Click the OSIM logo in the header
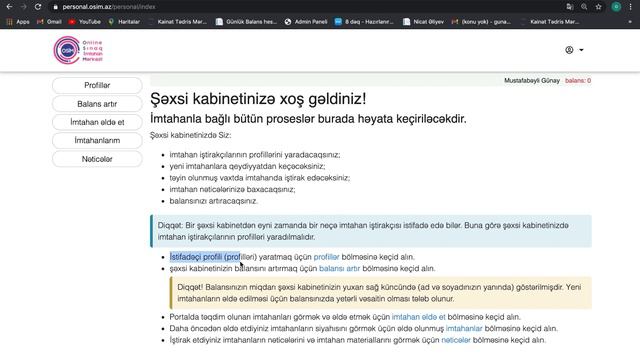 [x=78, y=50]
